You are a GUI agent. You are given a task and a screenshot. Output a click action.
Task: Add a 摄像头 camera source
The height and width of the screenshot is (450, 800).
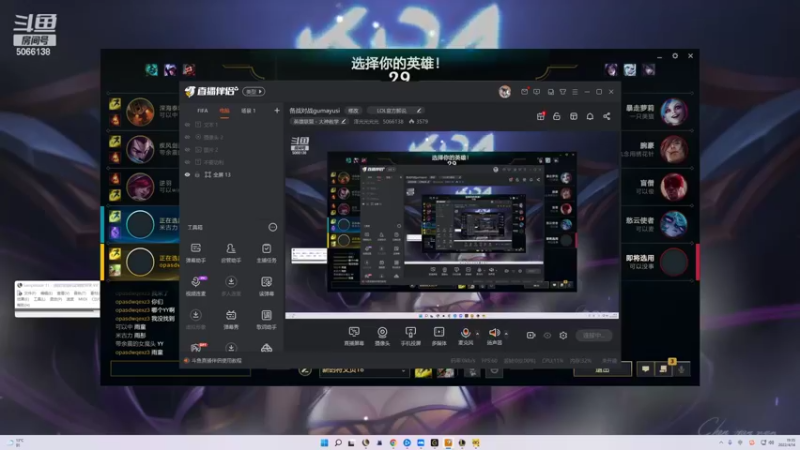(x=382, y=336)
